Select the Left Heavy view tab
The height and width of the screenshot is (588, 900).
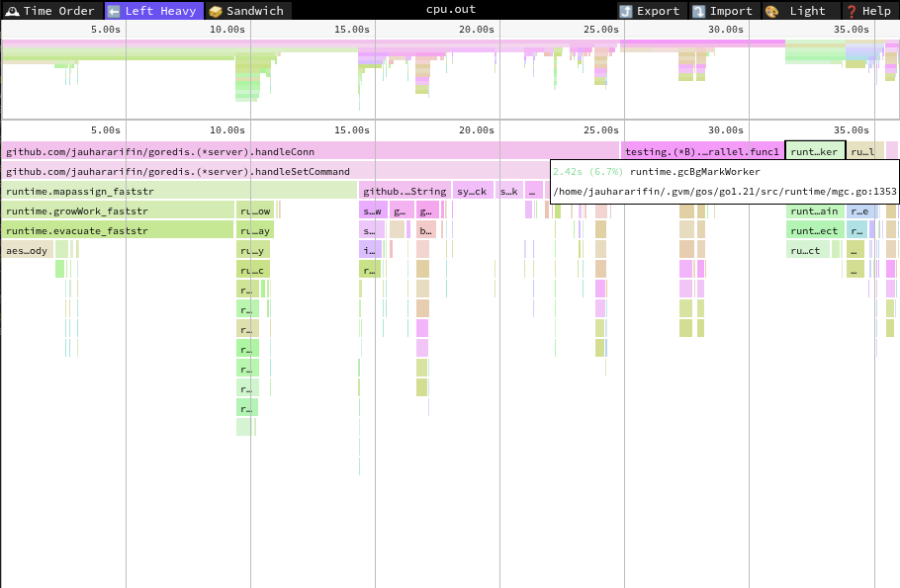pos(153,11)
